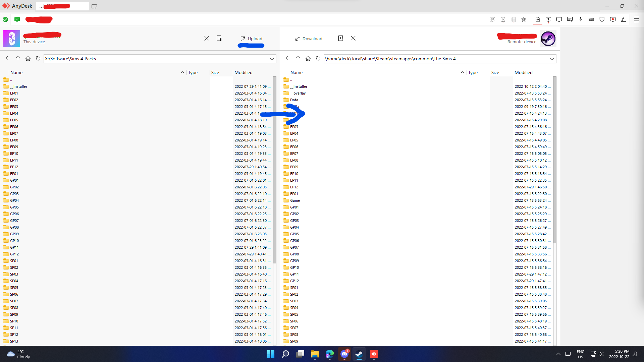The width and height of the screenshot is (644, 362).
Task: Go up one level in local pane
Action: coord(18,58)
